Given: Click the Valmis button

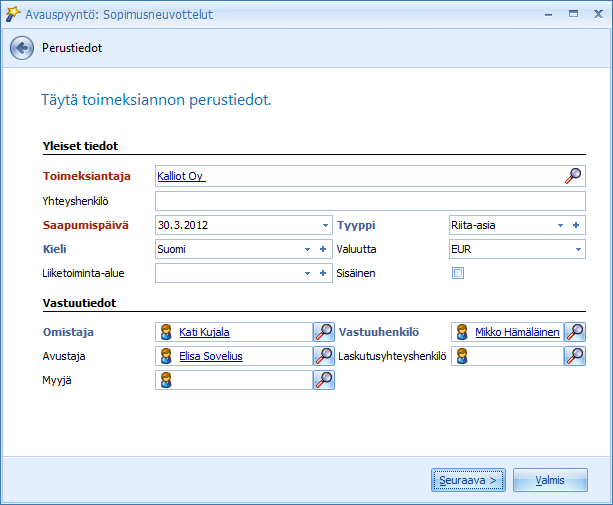Looking at the screenshot, I should pos(550,480).
